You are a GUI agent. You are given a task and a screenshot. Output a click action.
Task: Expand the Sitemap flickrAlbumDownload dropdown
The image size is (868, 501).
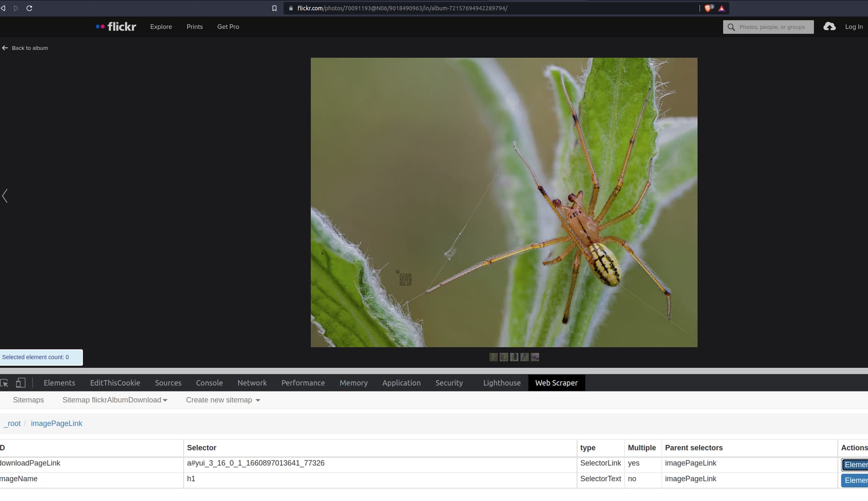(115, 400)
